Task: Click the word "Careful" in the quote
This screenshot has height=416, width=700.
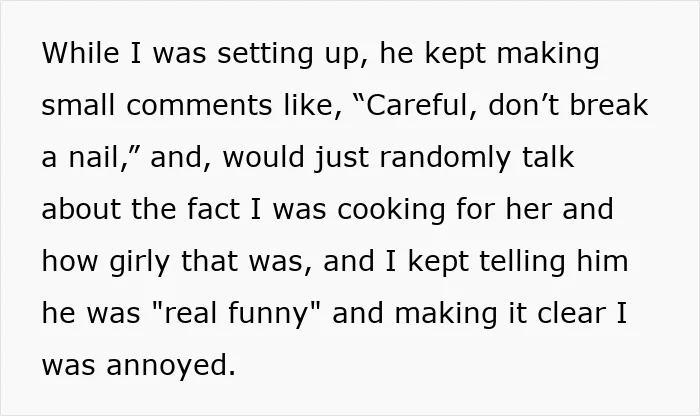Action: 415,105
